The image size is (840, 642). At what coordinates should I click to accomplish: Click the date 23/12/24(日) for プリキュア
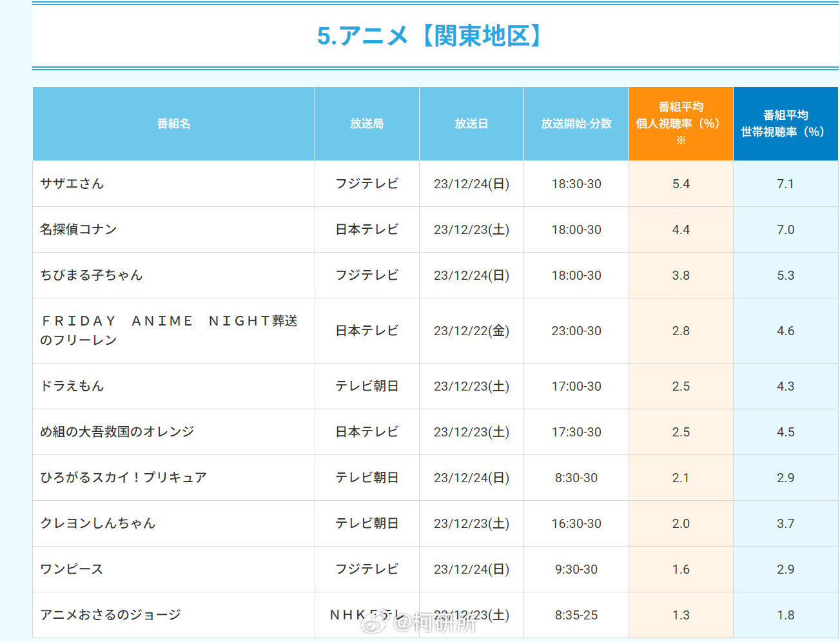[471, 478]
